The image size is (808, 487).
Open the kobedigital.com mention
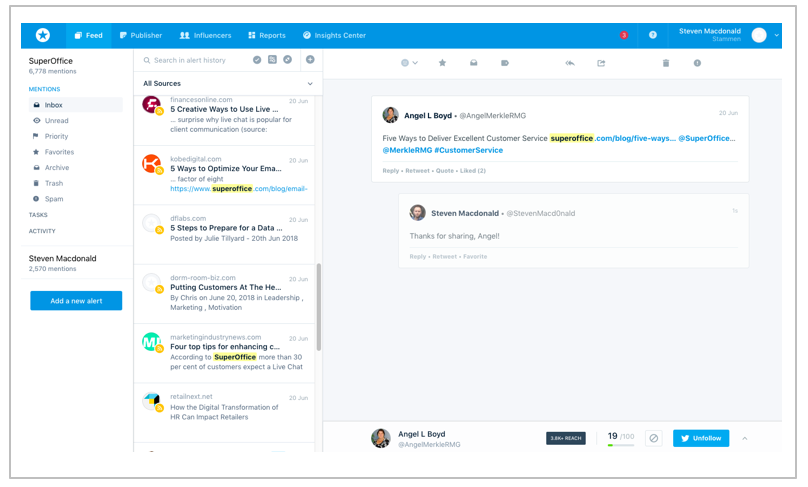[x=225, y=175]
